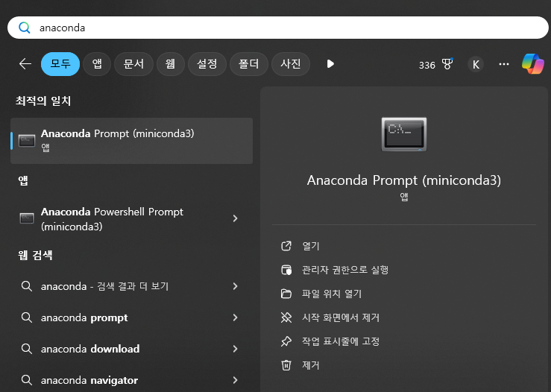Click the large console icon in preview pane
551x392 pixels.
pos(404,134)
